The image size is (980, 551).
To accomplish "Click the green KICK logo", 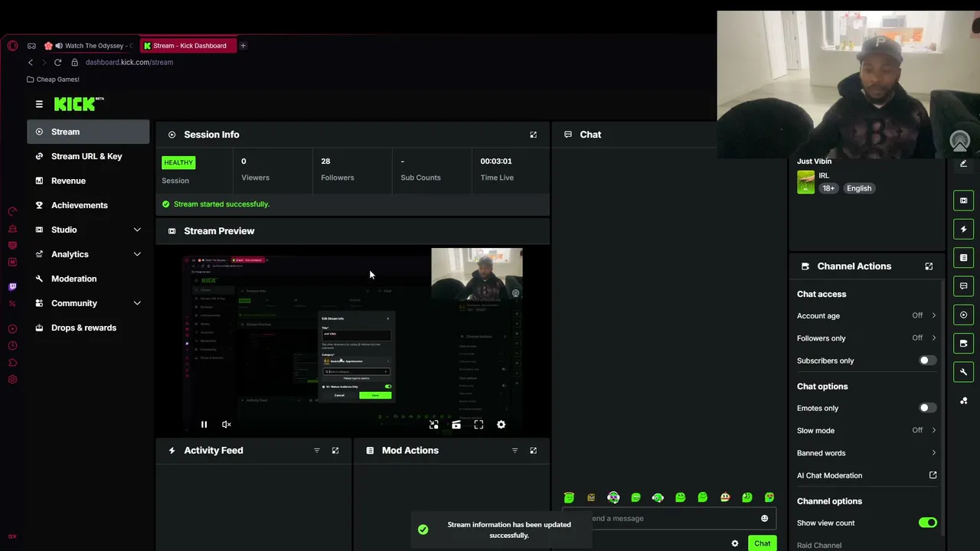I will tap(79, 103).
